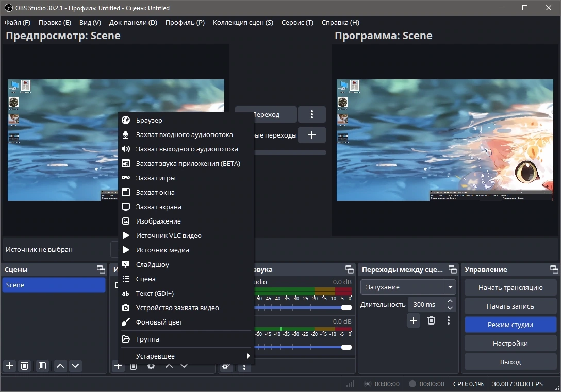This screenshot has height=392, width=561.
Task: Click the play icon for Источник VLC видео
Action: pos(126,235)
